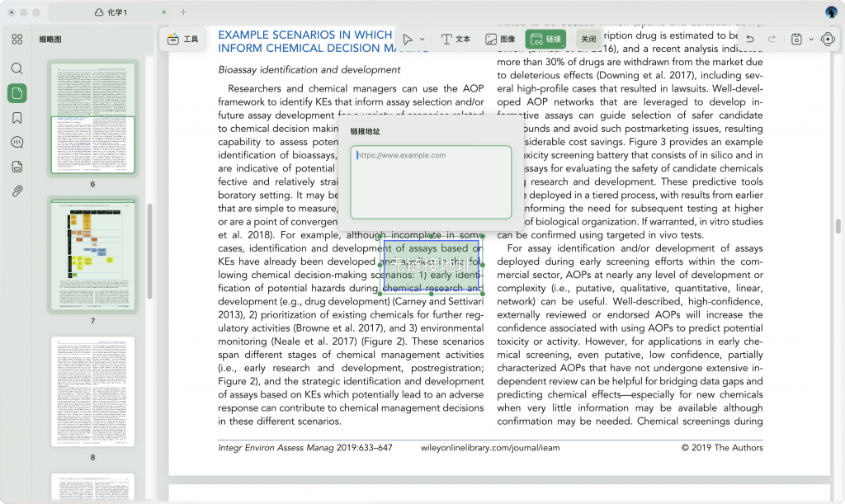The height and width of the screenshot is (504, 845).
Task: Select the arrow pointer tool
Action: [x=408, y=40]
